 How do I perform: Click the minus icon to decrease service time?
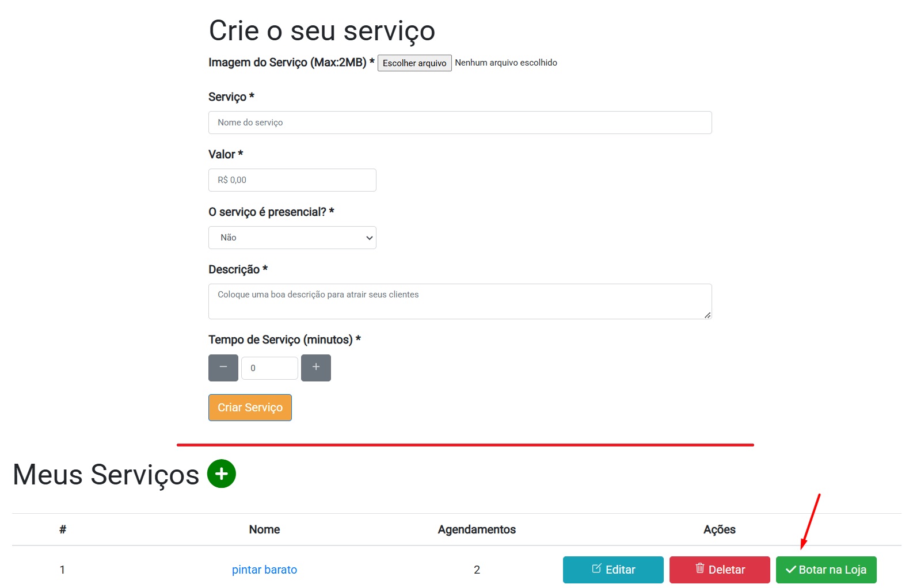click(223, 368)
